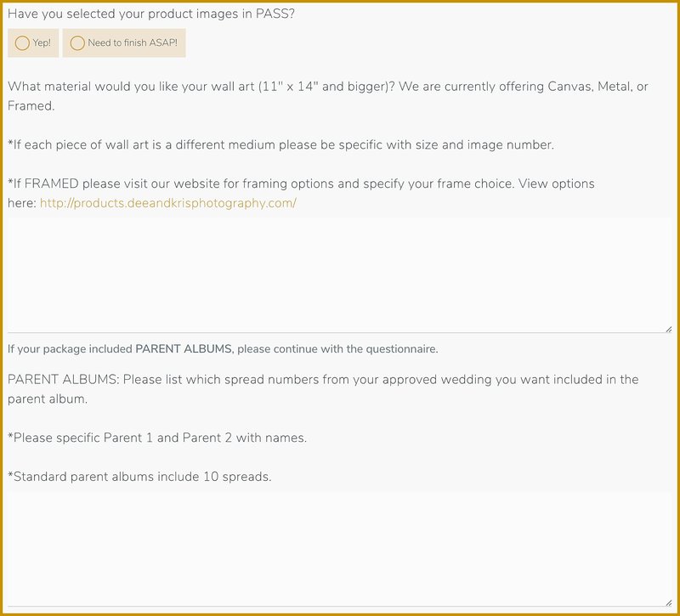Click the "Need to finish ASAP!" label text
Screen dimensions: 680x616
click(133, 43)
